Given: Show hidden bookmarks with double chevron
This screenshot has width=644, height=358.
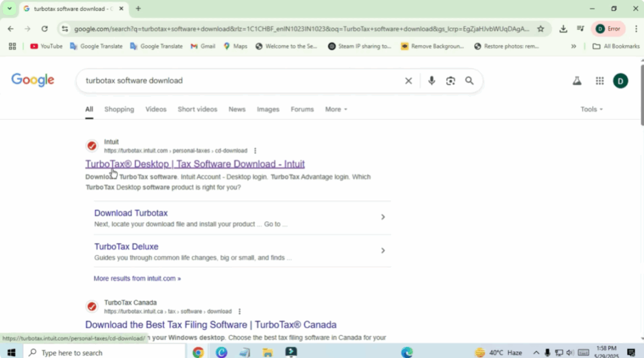Looking at the screenshot, I should coord(574,46).
